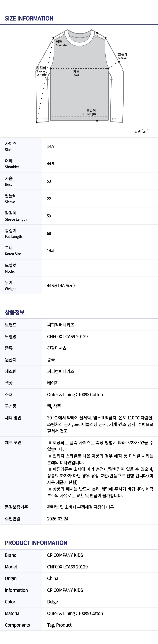This screenshot has width=158, height=644.
Task: Click the Sleeve Length label in the diagram
Action: (41, 71)
